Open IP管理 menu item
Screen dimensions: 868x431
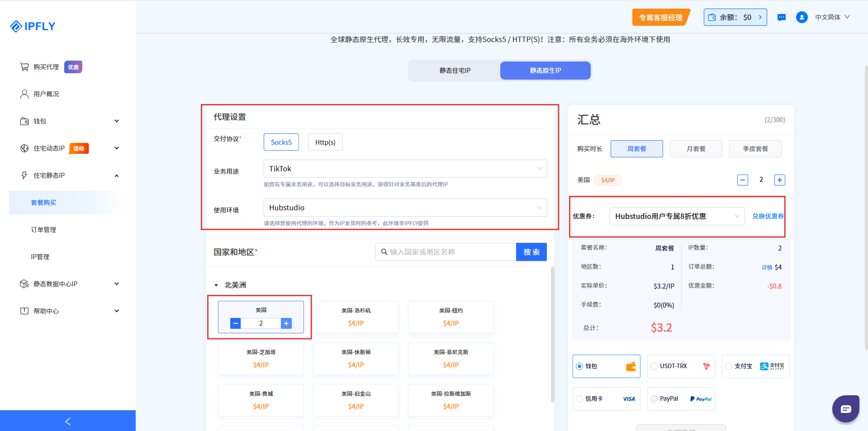point(40,257)
